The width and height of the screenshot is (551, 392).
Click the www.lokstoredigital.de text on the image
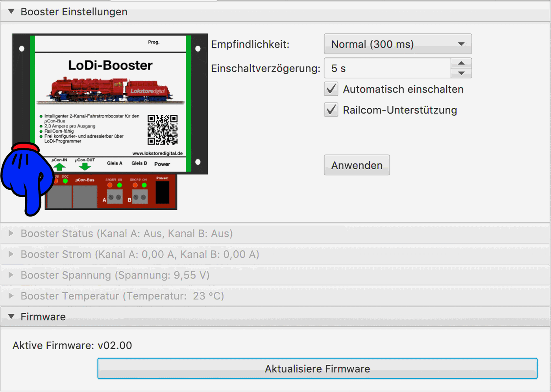(157, 153)
